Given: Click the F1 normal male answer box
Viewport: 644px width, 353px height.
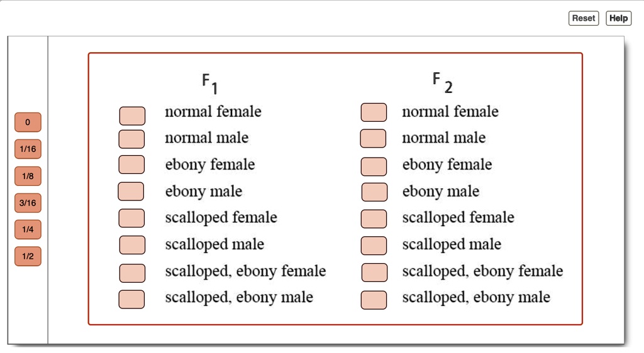Looking at the screenshot, I should (131, 139).
